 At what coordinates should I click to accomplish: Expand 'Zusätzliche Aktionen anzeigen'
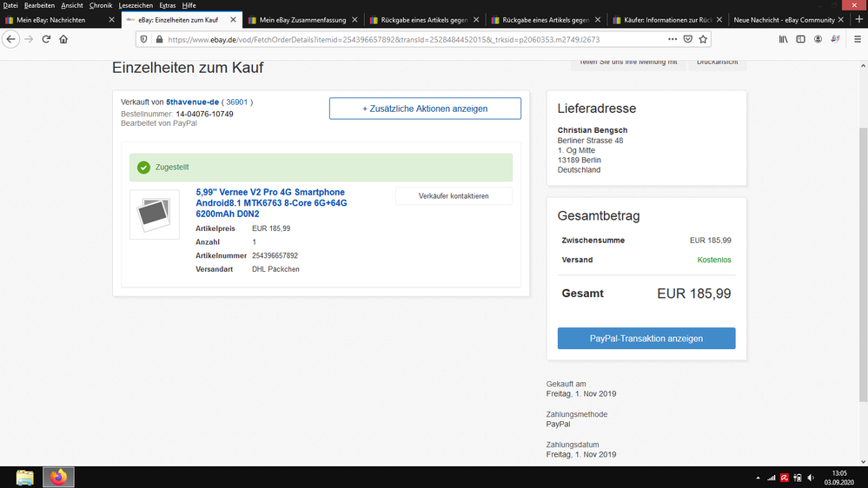[x=425, y=109]
